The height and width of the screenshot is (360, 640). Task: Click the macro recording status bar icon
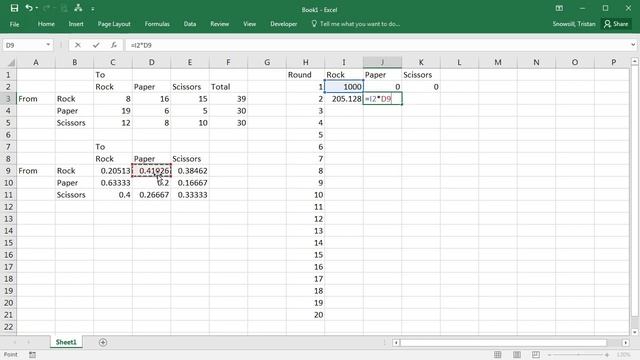32,355
